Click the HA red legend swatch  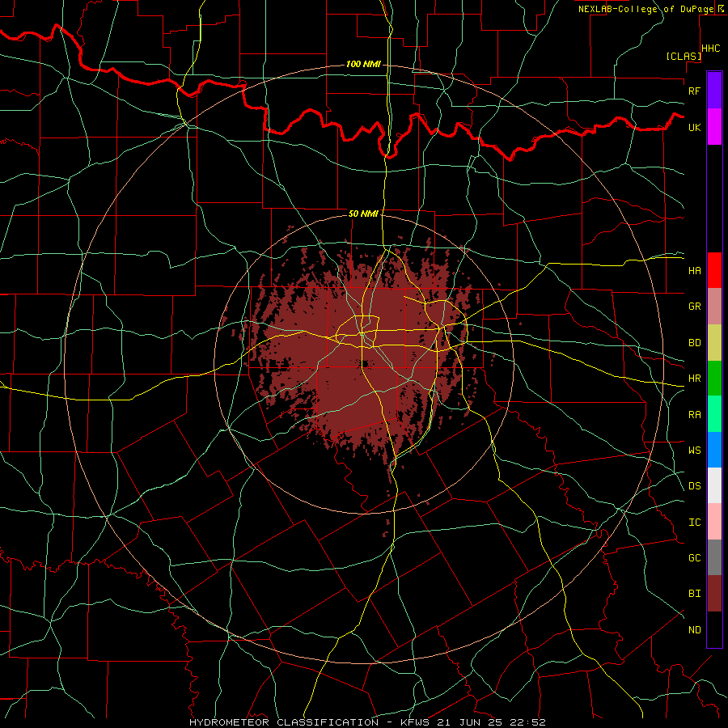coord(714,270)
